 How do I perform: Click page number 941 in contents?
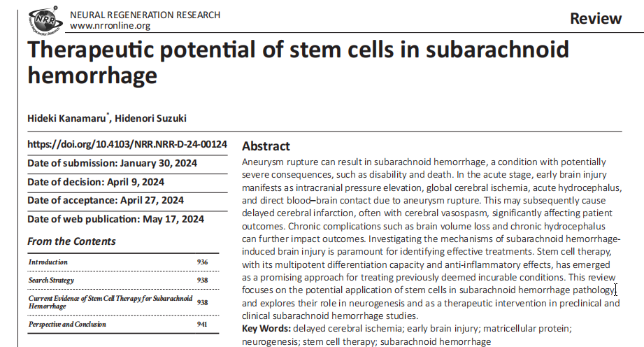[201, 324]
